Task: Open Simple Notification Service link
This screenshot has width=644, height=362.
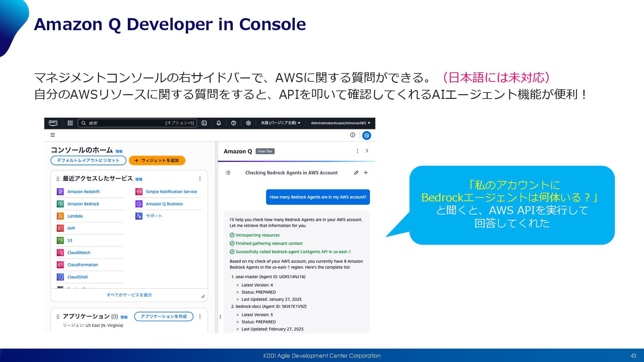Action: (171, 192)
